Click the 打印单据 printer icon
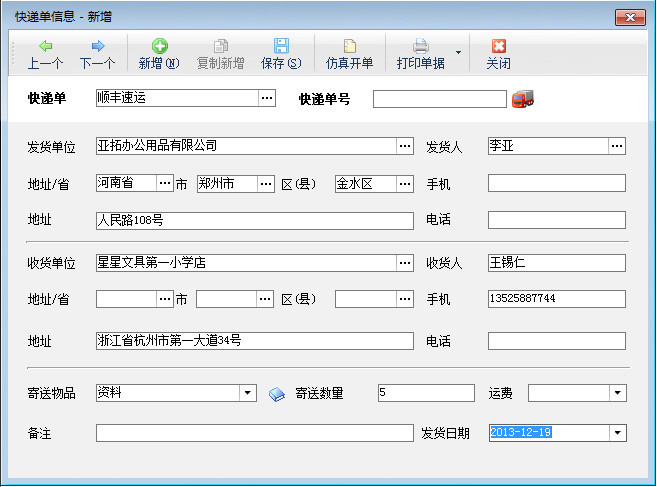Image resolution: width=657 pixels, height=487 pixels. point(421,46)
